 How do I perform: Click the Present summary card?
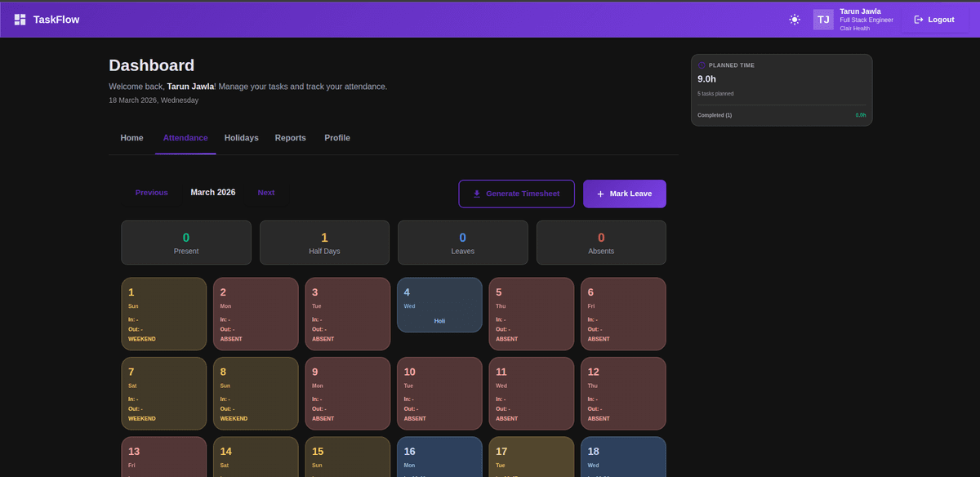(185, 242)
